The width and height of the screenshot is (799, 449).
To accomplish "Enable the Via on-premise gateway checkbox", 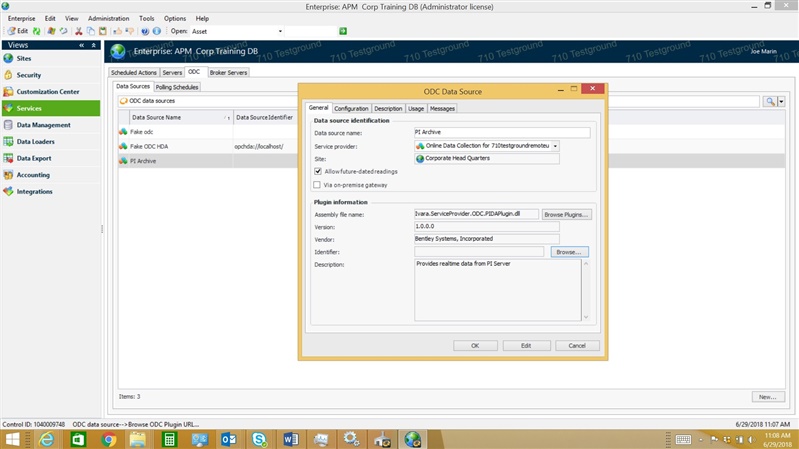I will (x=318, y=184).
